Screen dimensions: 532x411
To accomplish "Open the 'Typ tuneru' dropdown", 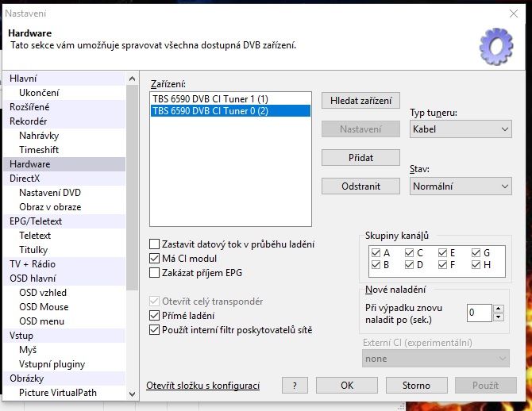I will [461, 129].
